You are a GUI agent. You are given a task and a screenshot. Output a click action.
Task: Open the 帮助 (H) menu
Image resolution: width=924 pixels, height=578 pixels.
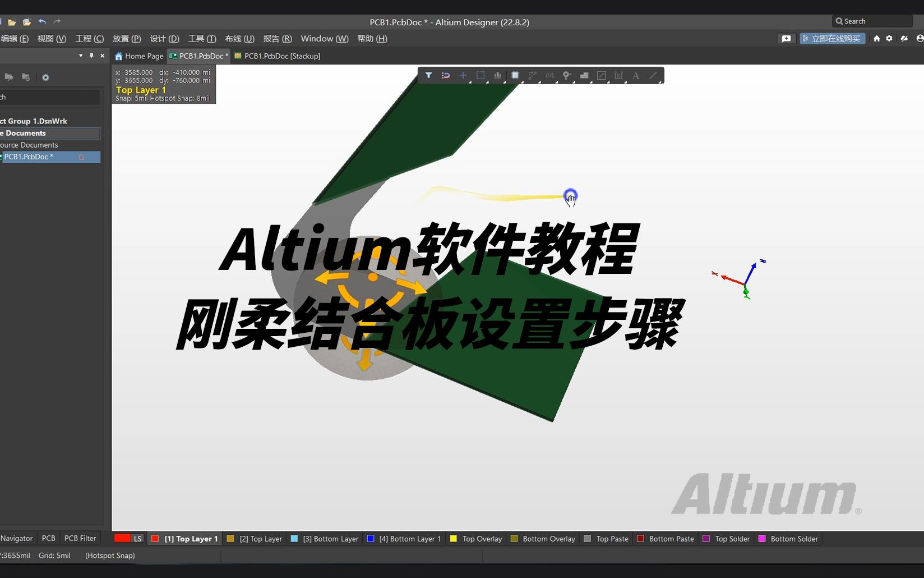tap(372, 39)
